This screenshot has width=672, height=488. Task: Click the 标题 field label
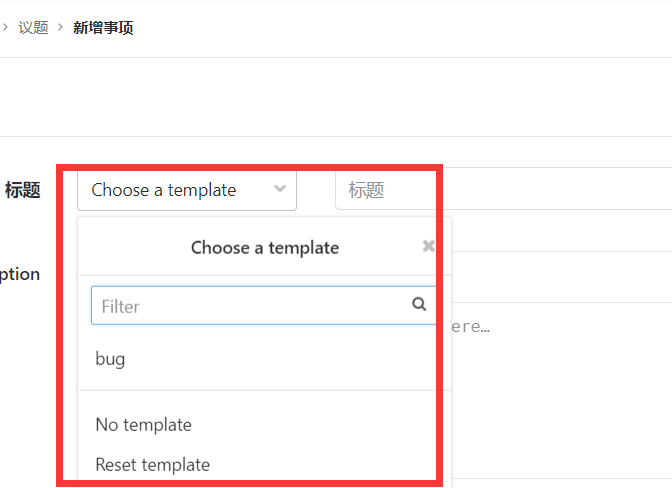23,190
